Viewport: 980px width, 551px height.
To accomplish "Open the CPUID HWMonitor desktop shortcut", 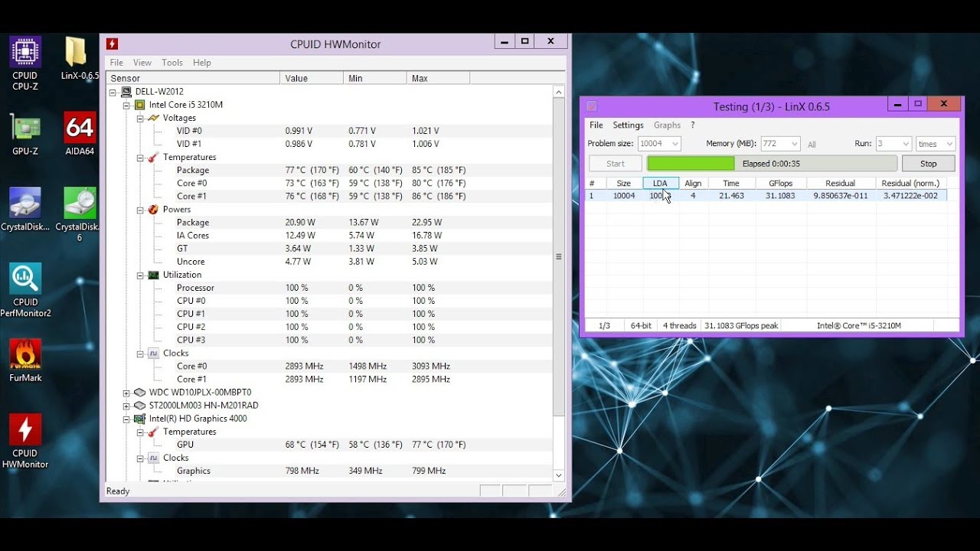I will click(x=25, y=441).
